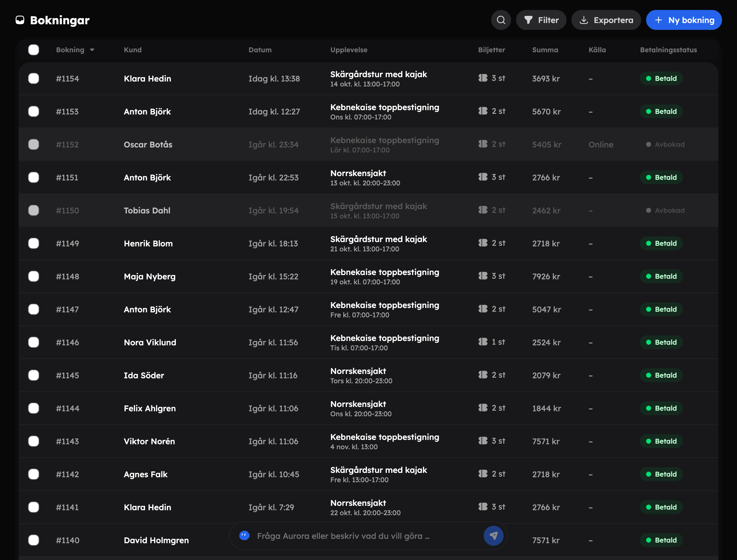Open booking number #1144
This screenshot has height=560, width=737.
(x=68, y=408)
